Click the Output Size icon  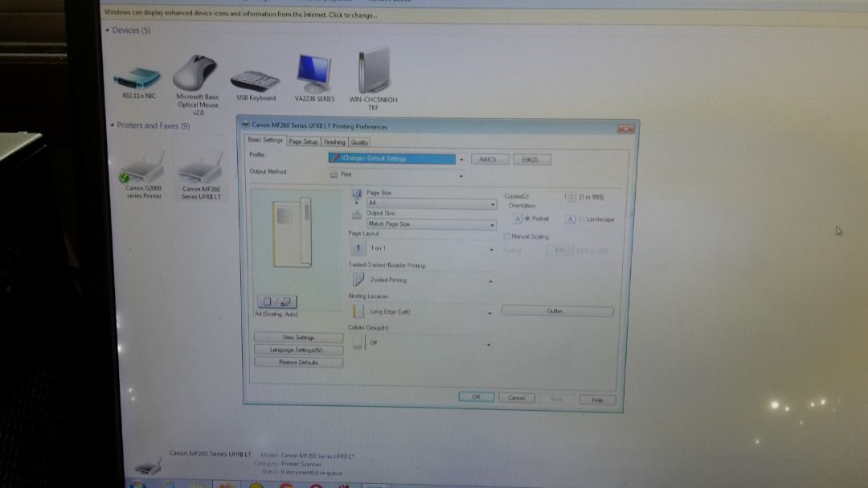(x=357, y=215)
